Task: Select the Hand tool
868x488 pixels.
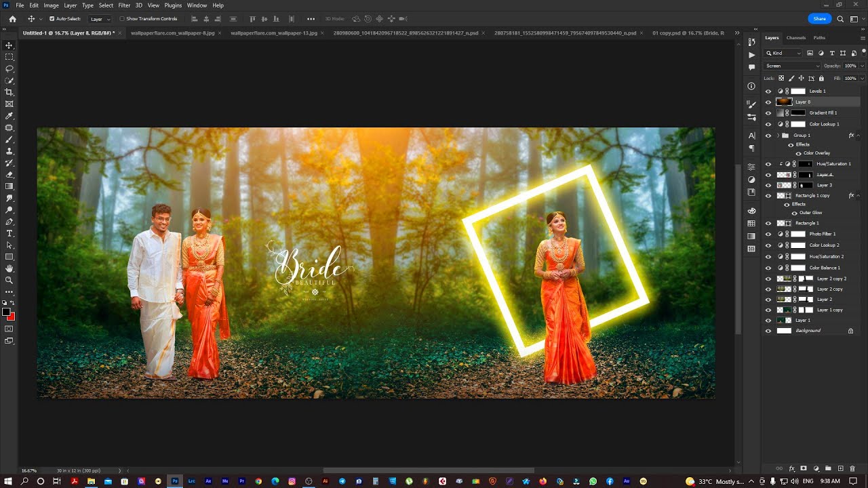Action: tap(9, 268)
